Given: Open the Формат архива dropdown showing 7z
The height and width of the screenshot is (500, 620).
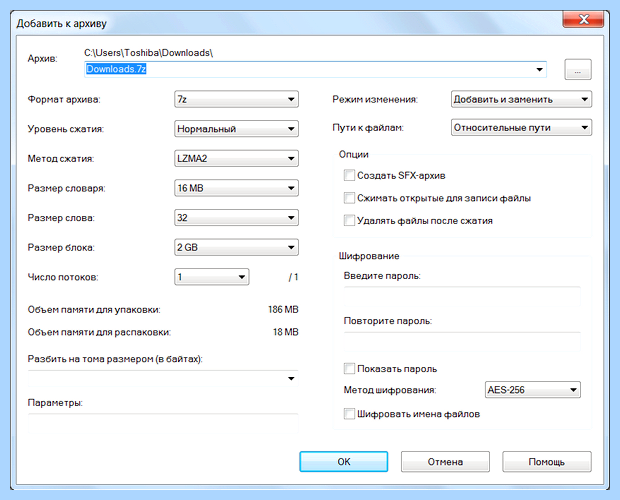Looking at the screenshot, I should (236, 99).
